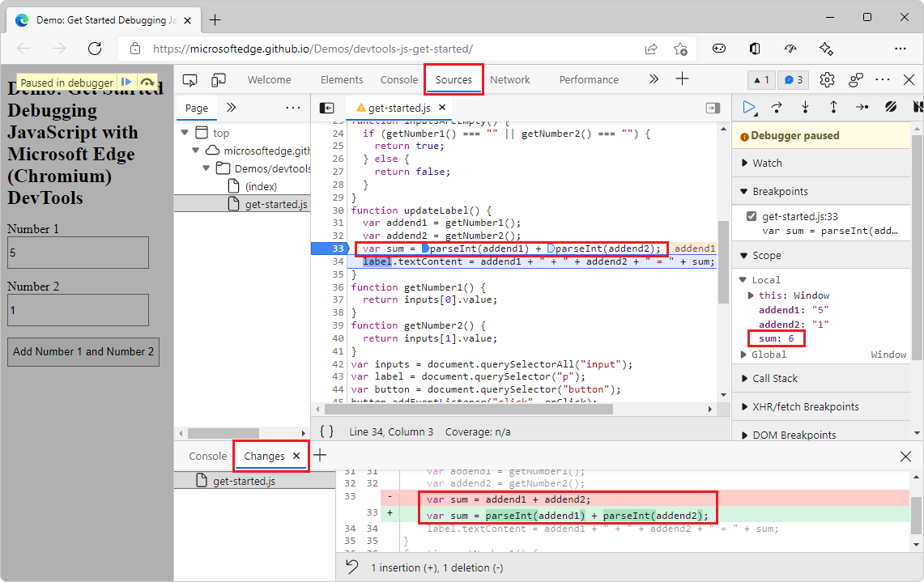The image size is (924, 582).
Task: Select the Inspect element tool
Action: click(x=188, y=79)
